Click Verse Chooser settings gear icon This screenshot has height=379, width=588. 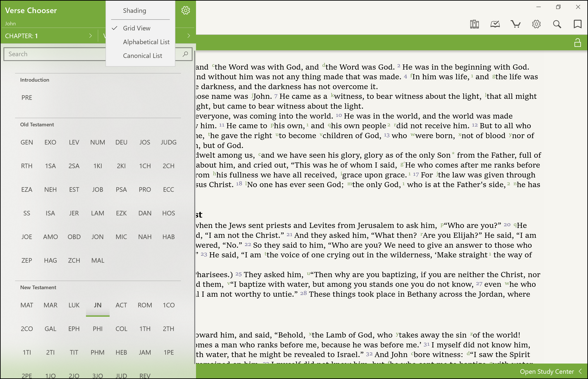click(186, 10)
